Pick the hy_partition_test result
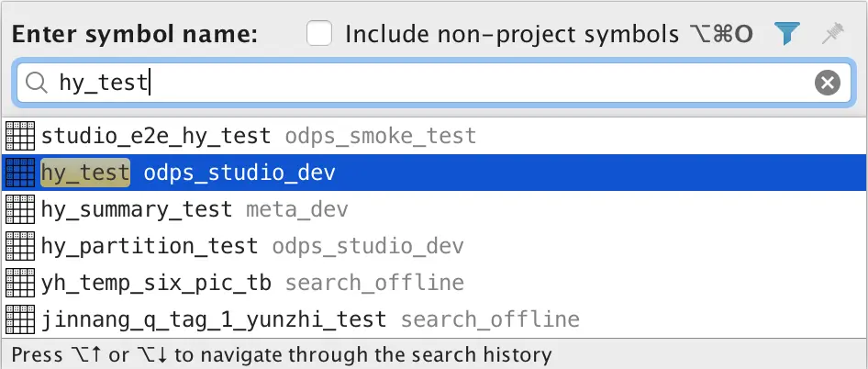 tap(150, 246)
